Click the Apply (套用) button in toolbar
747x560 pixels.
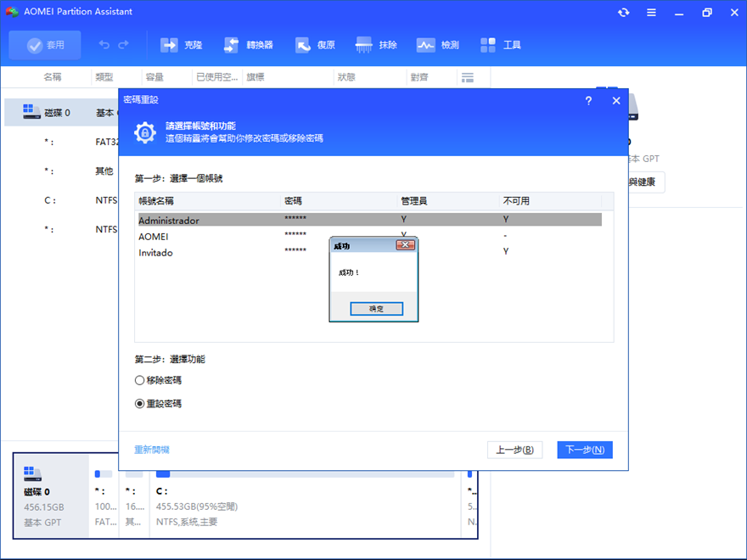point(45,45)
